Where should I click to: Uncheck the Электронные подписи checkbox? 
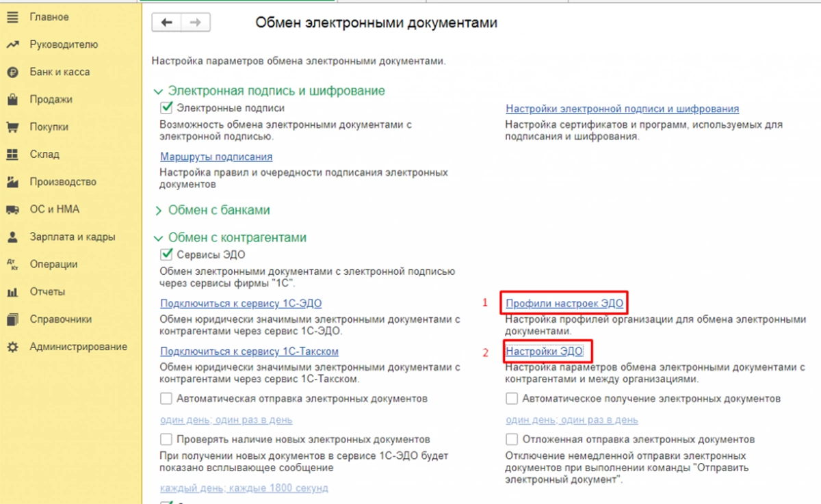[166, 107]
